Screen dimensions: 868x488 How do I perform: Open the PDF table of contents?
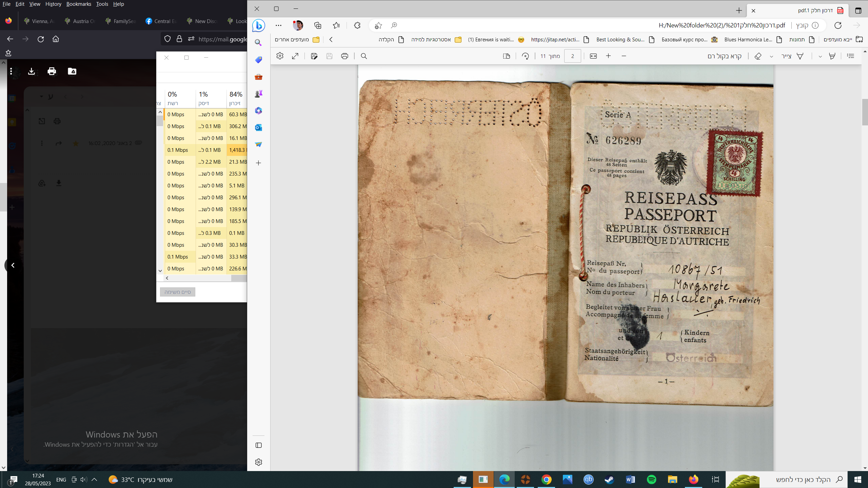(x=850, y=56)
